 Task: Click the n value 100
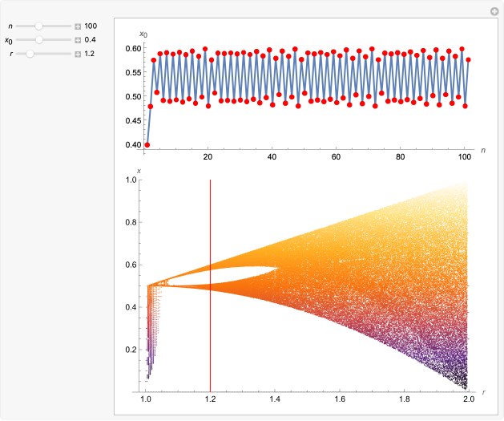click(91, 26)
